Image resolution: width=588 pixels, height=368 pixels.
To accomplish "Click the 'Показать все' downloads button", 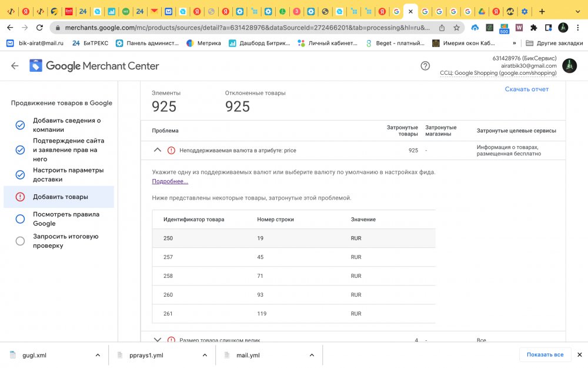I will 545,354.
